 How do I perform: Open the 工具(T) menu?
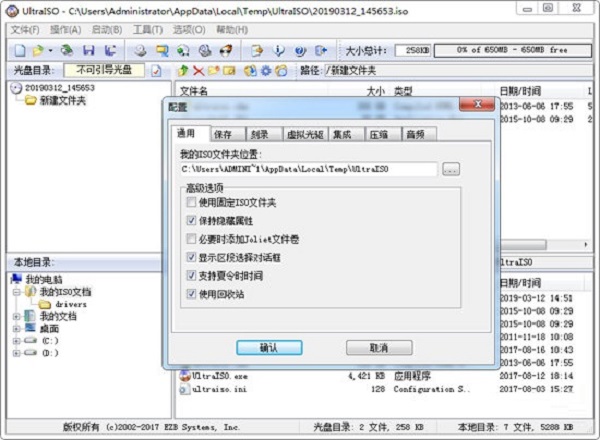[148, 30]
